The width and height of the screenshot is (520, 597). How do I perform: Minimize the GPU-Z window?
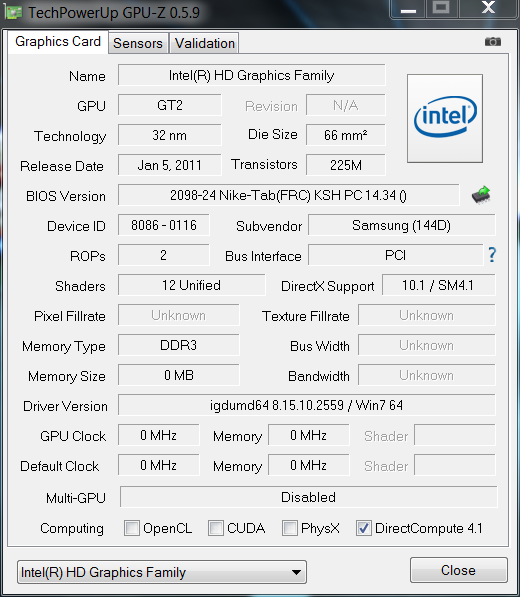click(x=408, y=8)
